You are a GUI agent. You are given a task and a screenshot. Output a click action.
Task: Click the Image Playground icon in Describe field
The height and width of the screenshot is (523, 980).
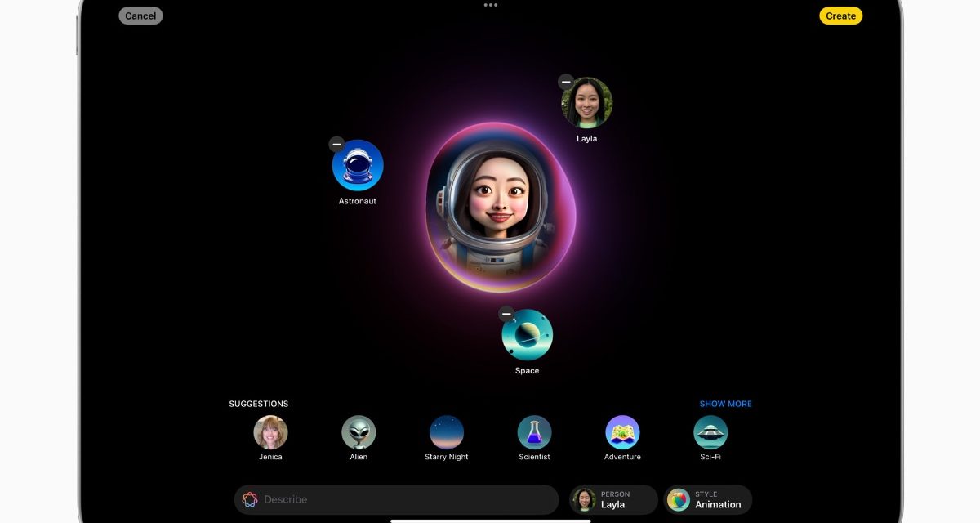click(x=250, y=499)
